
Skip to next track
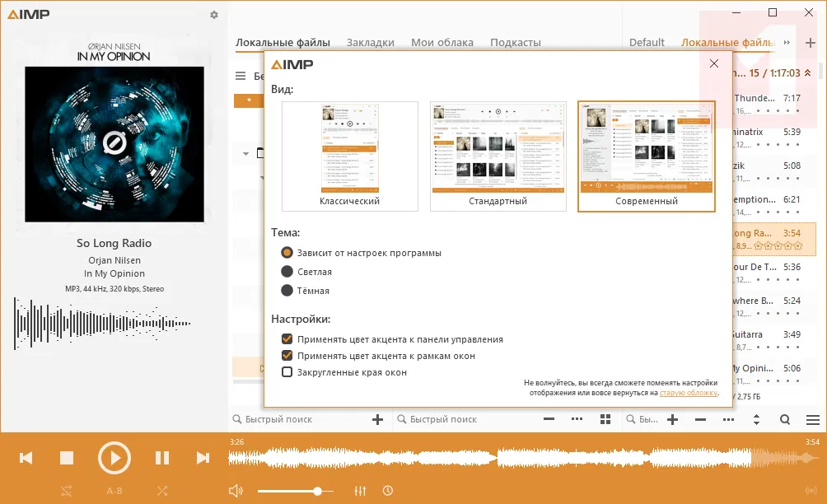(x=203, y=458)
